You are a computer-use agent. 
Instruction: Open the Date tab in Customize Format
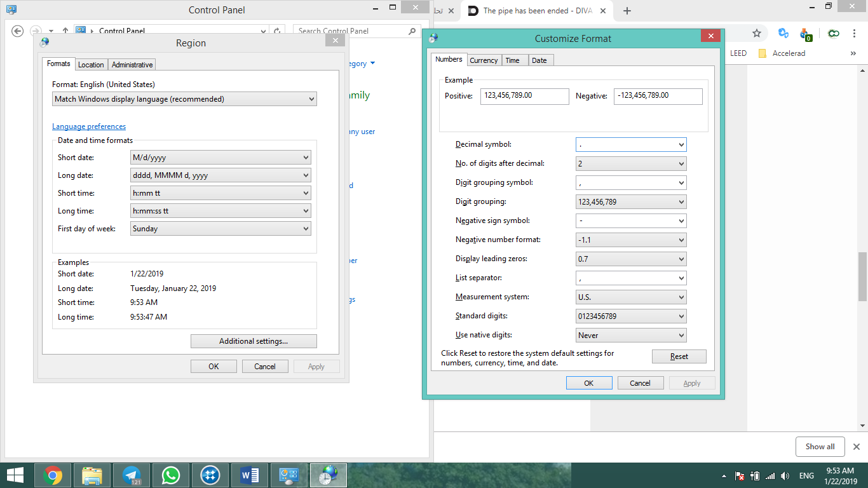click(x=539, y=60)
